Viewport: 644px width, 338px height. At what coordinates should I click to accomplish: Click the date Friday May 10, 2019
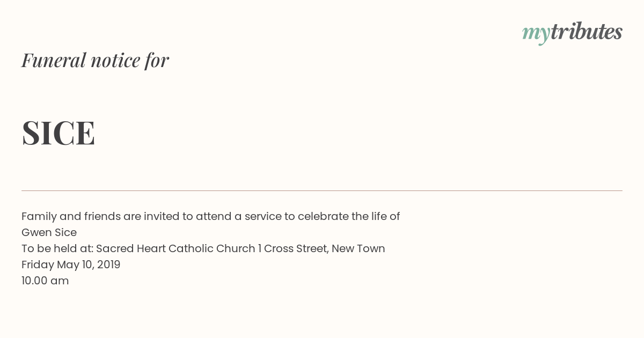tap(71, 265)
